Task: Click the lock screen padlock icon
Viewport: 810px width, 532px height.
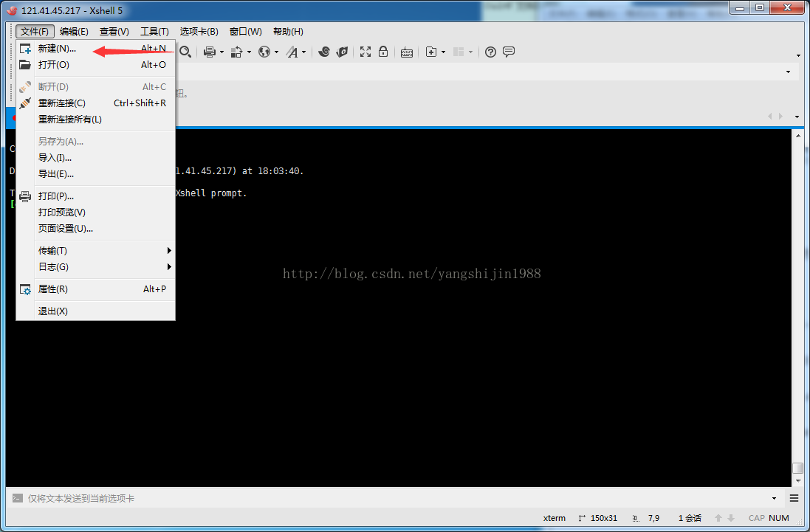Action: 382,52
